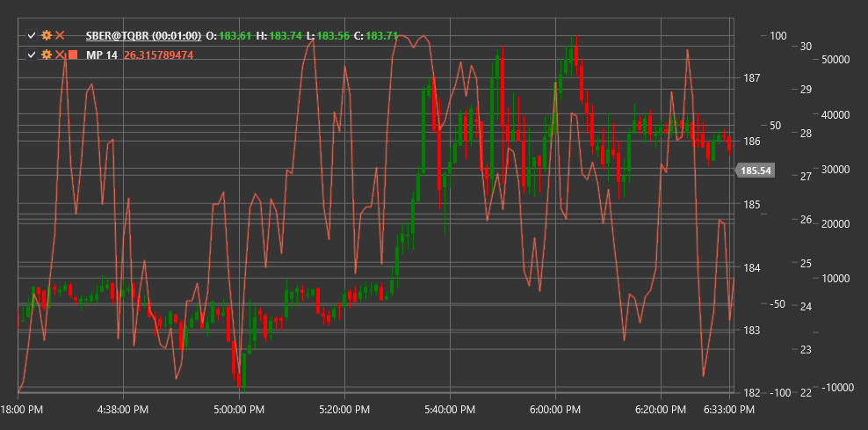Click the 6:33:00 PM time label

(x=729, y=410)
